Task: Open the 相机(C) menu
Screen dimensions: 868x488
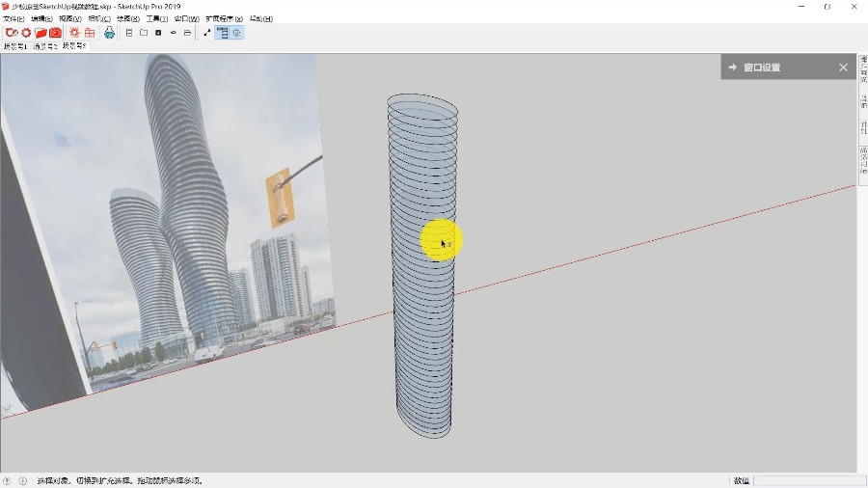Action: point(99,19)
